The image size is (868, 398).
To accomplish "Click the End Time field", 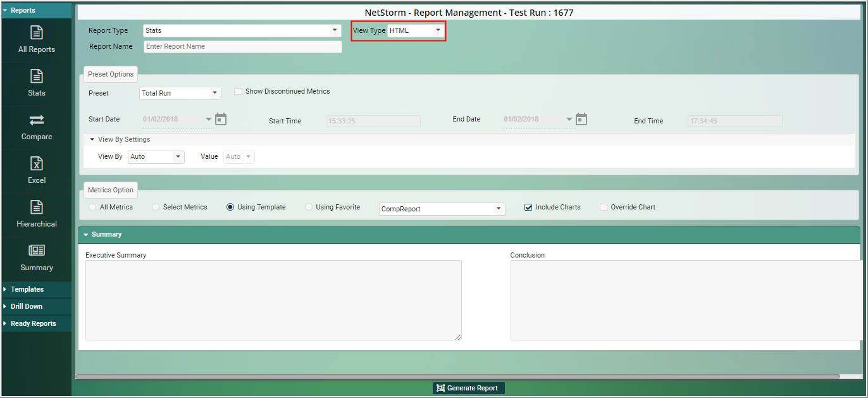I will point(735,121).
